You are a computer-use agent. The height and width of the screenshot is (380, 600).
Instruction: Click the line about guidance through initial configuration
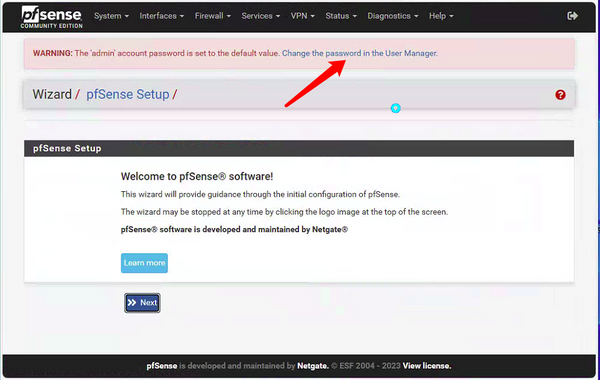[x=260, y=194]
